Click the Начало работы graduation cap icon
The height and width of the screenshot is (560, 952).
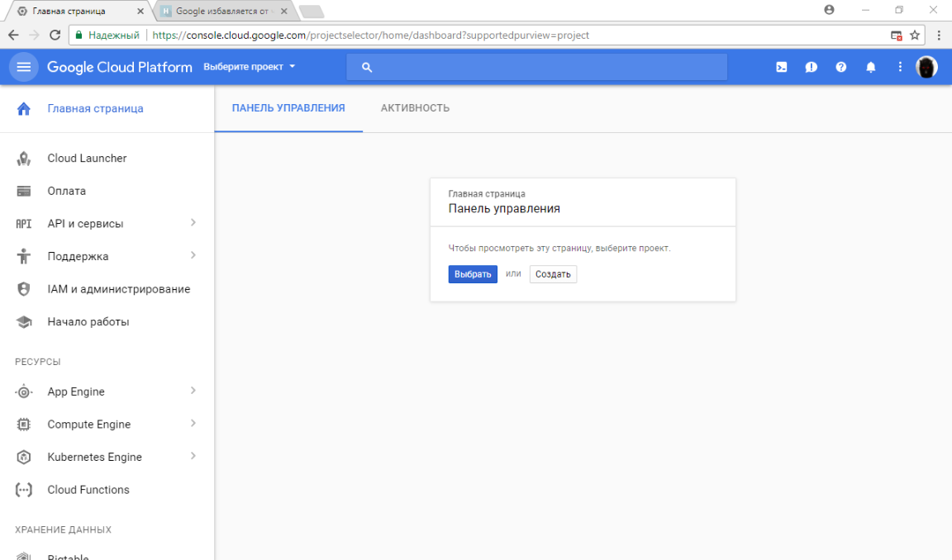[24, 322]
